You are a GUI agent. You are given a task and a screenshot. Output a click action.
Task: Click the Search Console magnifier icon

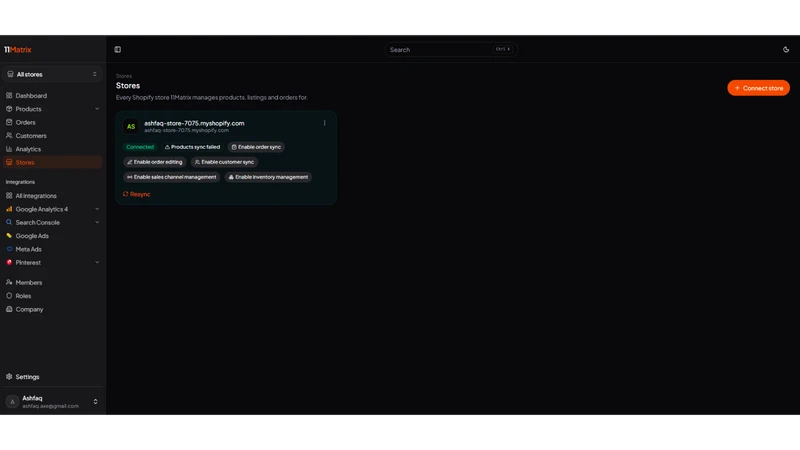pyautogui.click(x=9, y=222)
